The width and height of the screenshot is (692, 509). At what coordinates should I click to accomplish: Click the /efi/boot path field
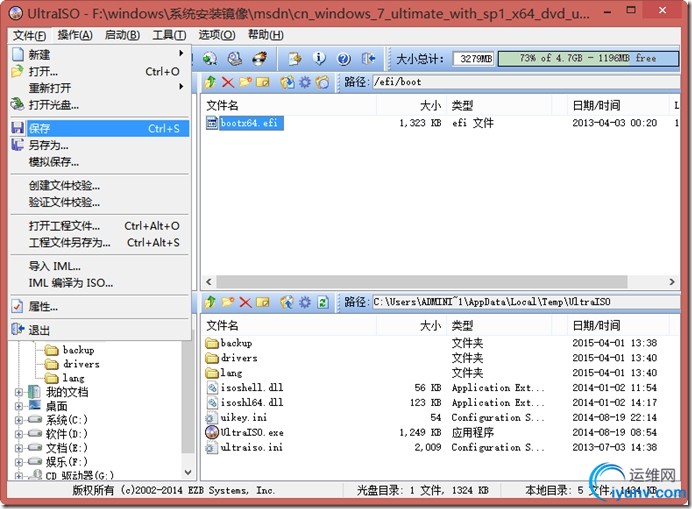click(526, 82)
